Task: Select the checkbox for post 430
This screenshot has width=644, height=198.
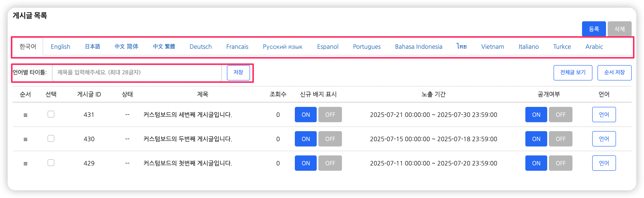Action: [x=51, y=139]
